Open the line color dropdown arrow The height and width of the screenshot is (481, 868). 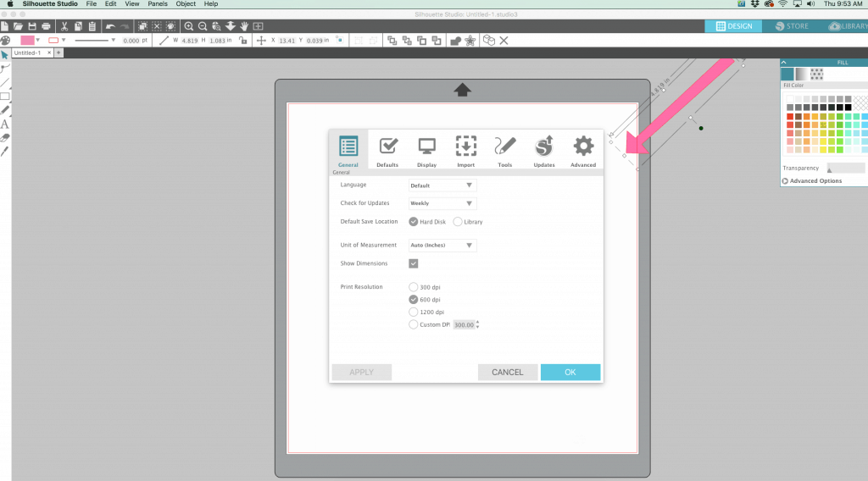64,41
